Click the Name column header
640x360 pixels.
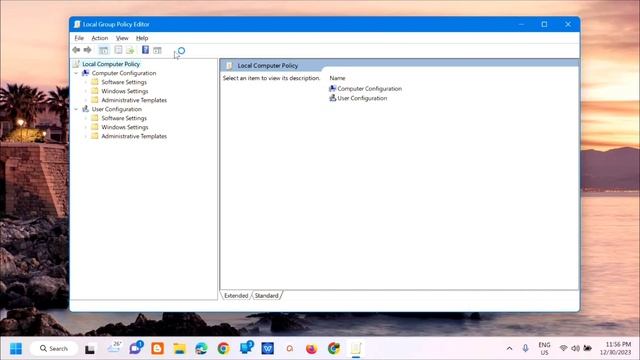click(337, 78)
